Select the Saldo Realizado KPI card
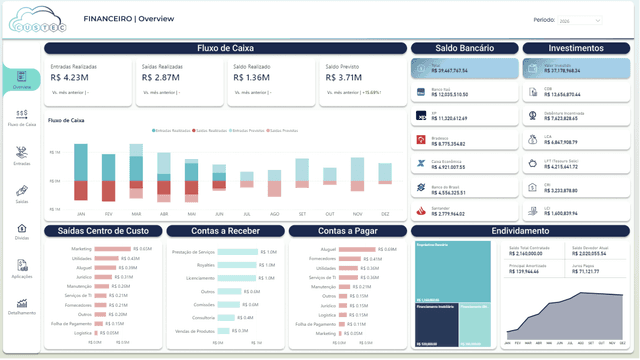Viewport: 640px width, 360px height. tap(271, 82)
